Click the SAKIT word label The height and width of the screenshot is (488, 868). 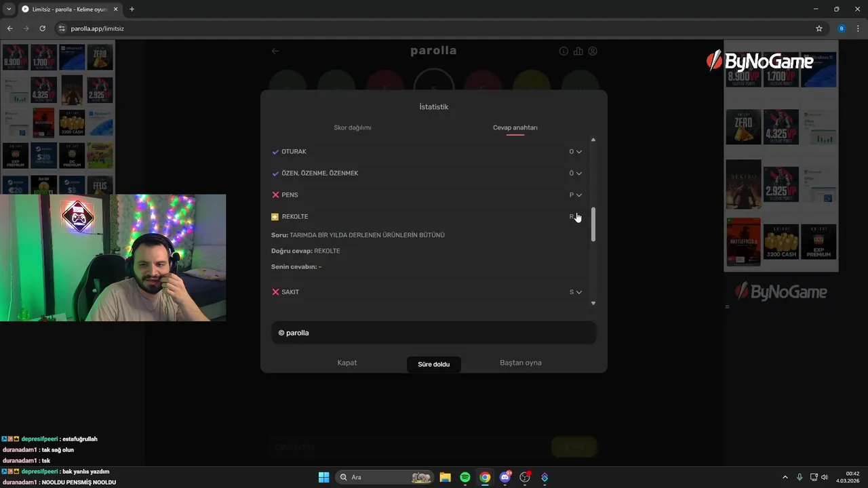click(290, 292)
